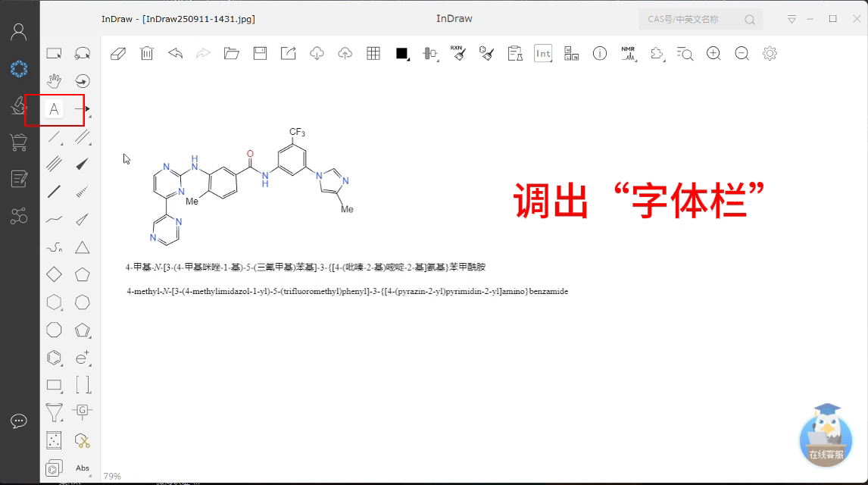Click the structure clean-up brush icon

tap(486, 53)
